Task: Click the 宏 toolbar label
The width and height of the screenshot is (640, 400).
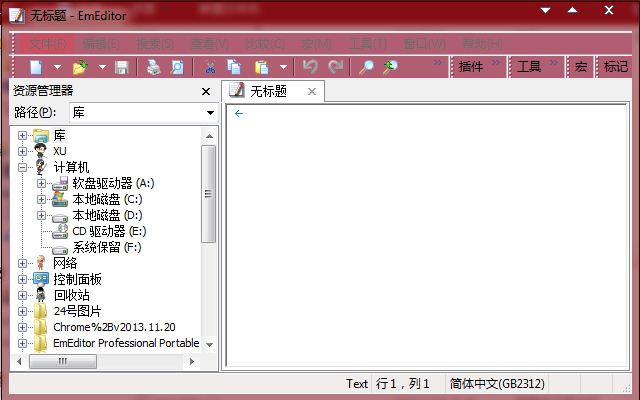Action: [581, 67]
